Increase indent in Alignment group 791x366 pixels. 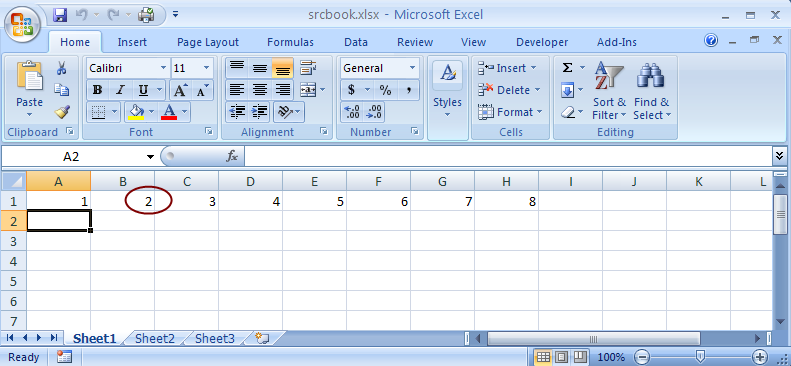pyautogui.click(x=259, y=112)
